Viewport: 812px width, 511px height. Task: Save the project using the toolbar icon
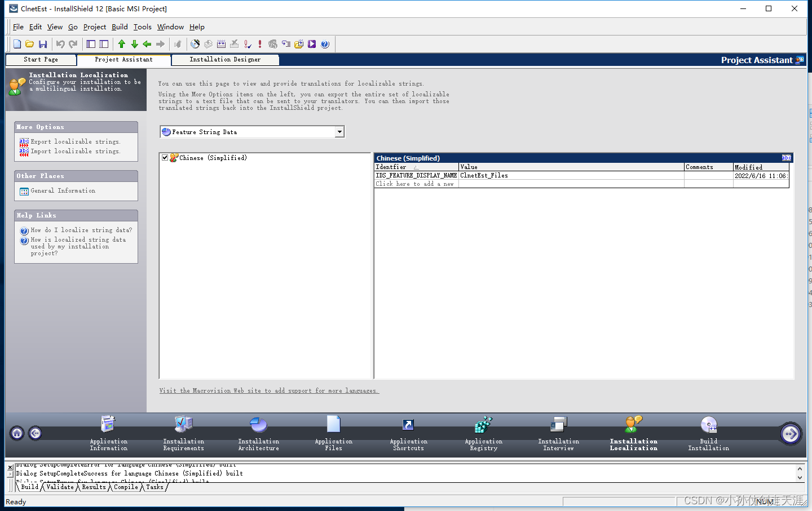tap(43, 43)
